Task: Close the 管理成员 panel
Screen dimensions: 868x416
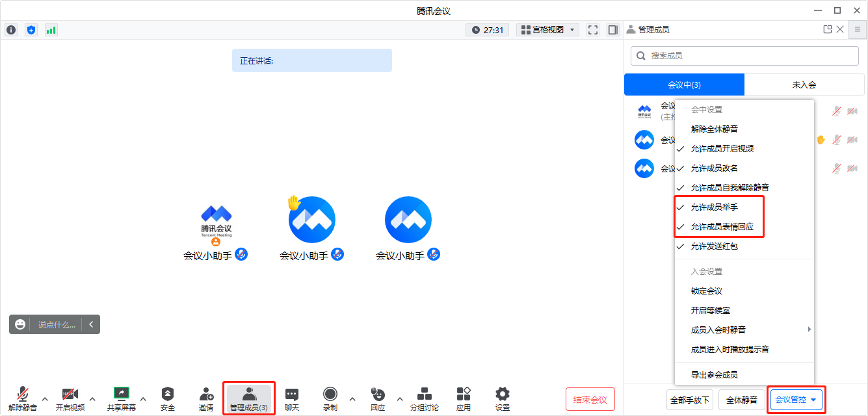Action: point(840,29)
